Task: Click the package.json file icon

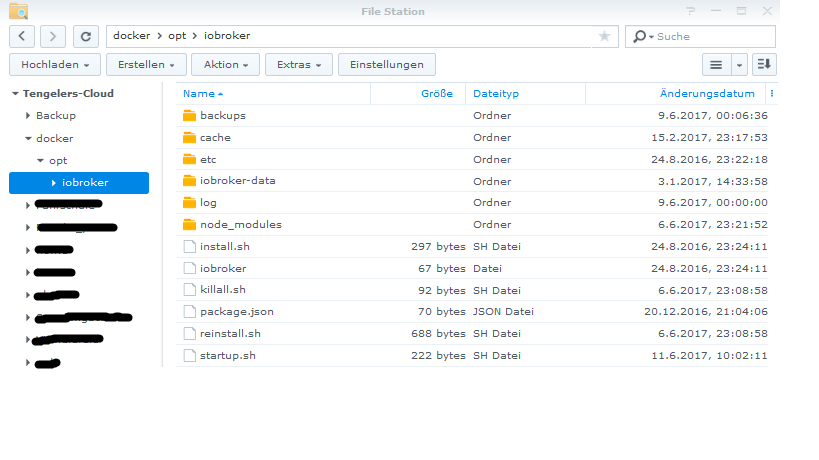Action: click(190, 312)
